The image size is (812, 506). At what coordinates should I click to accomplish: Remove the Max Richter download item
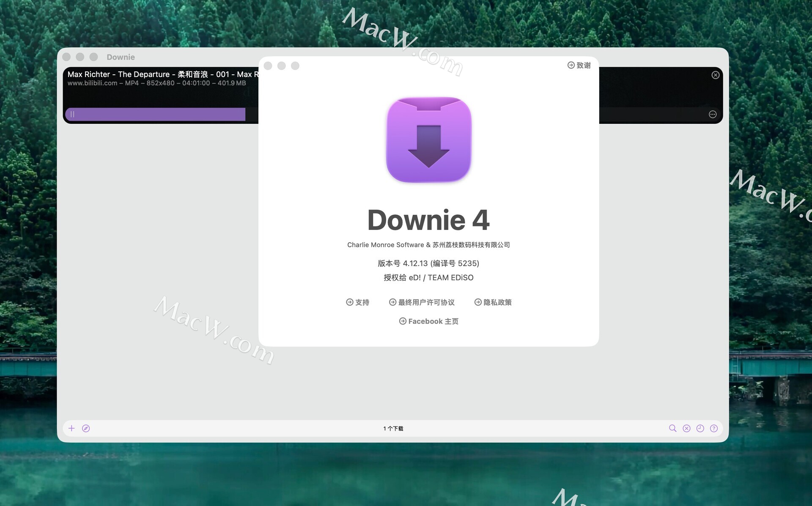(715, 75)
